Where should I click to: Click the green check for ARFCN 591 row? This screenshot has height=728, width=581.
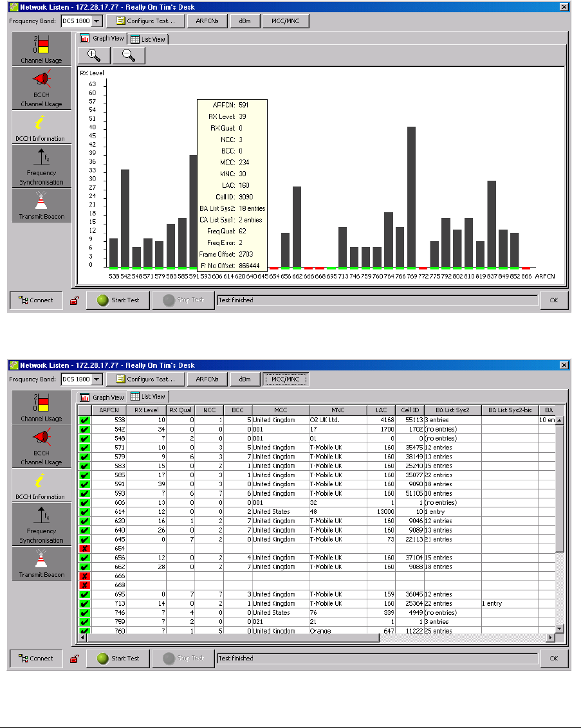[x=84, y=484]
